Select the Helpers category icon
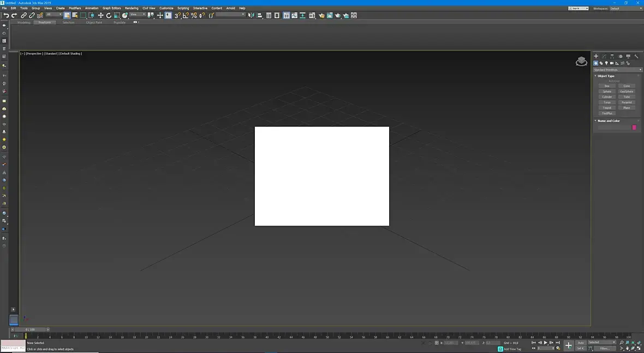 (x=617, y=63)
